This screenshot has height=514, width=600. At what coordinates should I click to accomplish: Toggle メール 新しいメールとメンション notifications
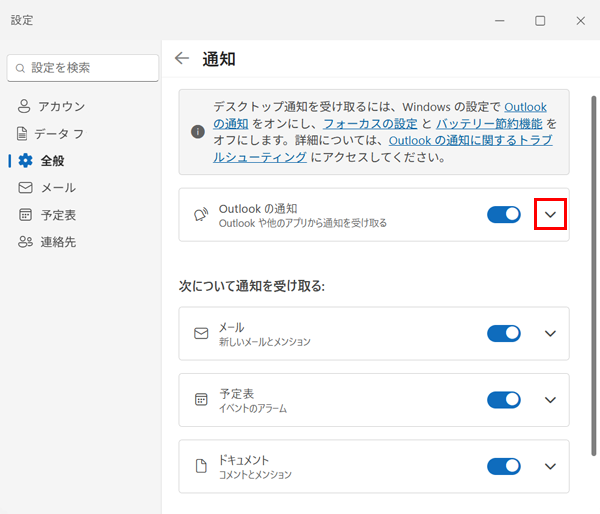(x=504, y=333)
